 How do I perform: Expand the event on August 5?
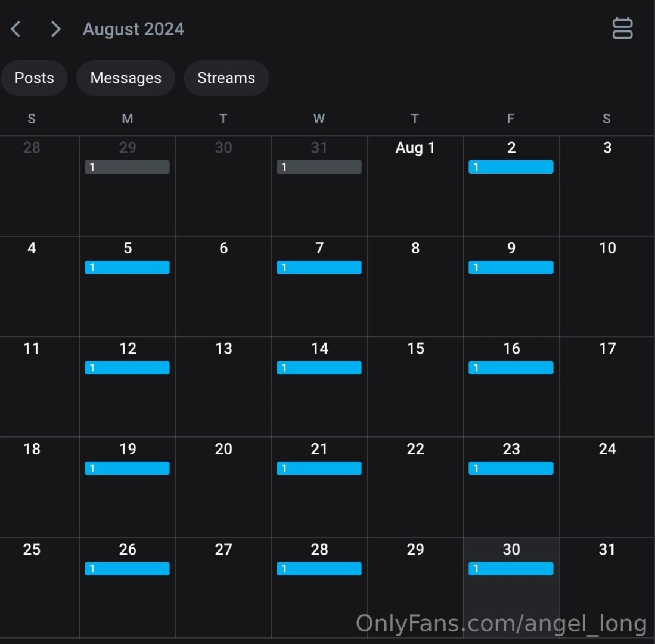click(127, 267)
